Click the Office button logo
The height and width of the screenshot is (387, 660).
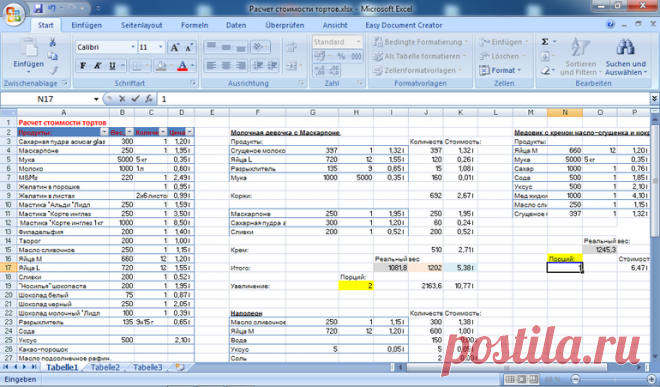click(13, 15)
